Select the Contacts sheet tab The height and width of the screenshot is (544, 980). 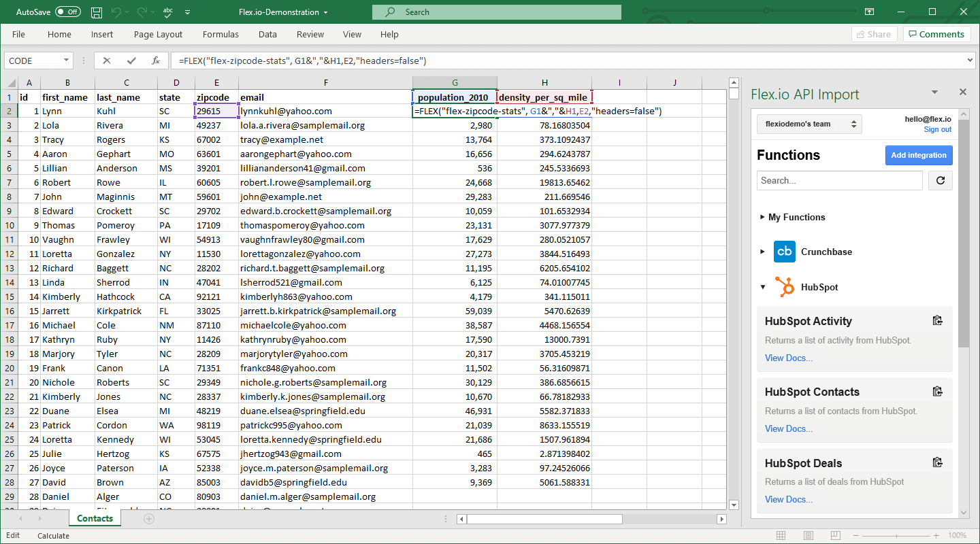point(95,518)
